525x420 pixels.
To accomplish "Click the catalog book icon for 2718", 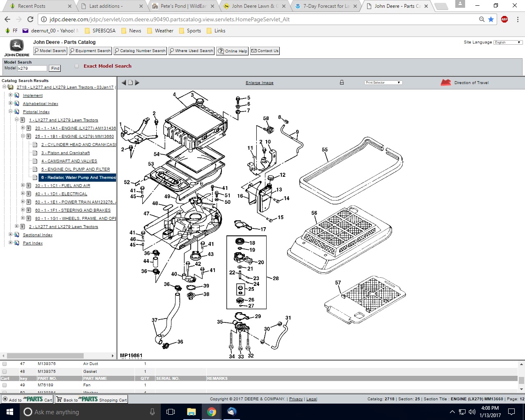I will (11, 87).
